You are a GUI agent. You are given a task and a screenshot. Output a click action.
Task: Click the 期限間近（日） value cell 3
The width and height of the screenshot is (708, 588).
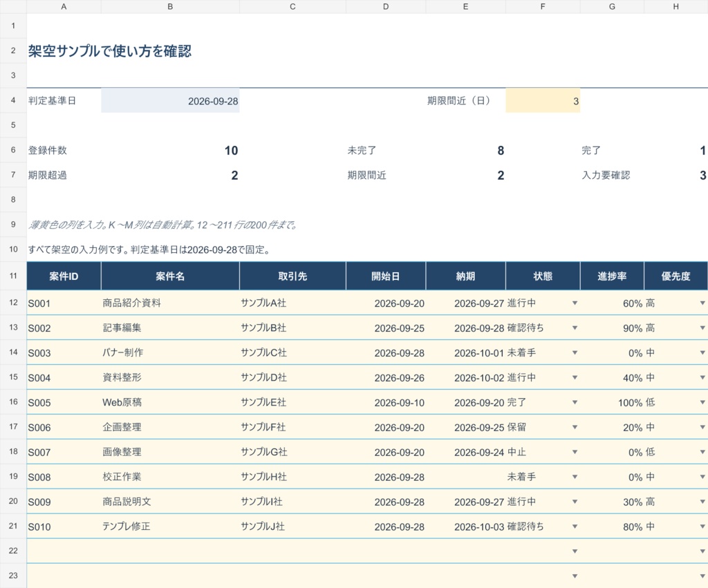(543, 101)
